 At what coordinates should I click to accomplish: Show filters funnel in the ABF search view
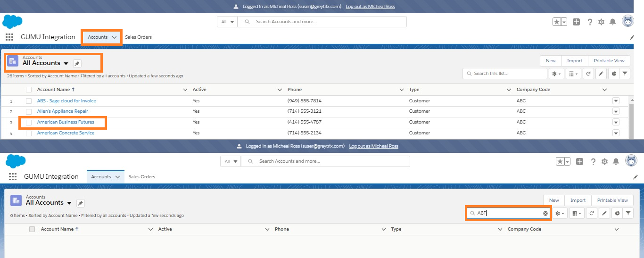click(x=628, y=213)
